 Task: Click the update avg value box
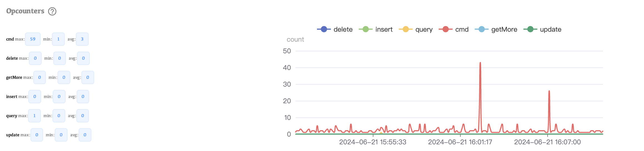pos(85,135)
